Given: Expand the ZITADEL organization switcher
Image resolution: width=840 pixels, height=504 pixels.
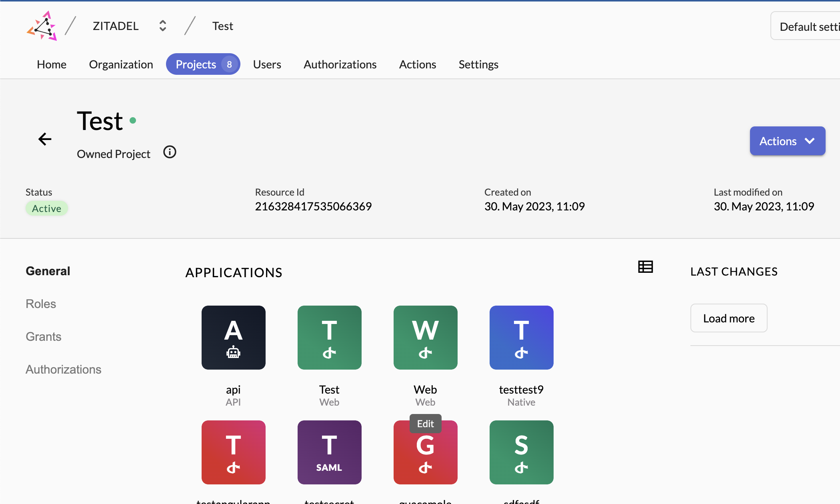Looking at the screenshot, I should [162, 26].
